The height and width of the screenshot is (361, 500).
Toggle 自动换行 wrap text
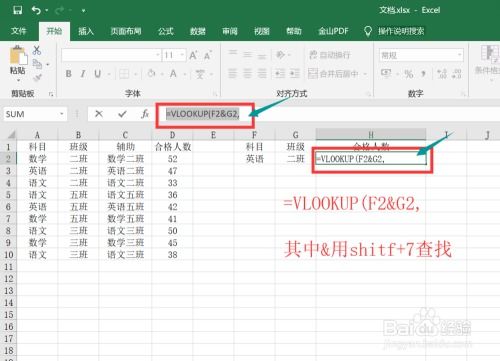pyautogui.click(x=330, y=55)
